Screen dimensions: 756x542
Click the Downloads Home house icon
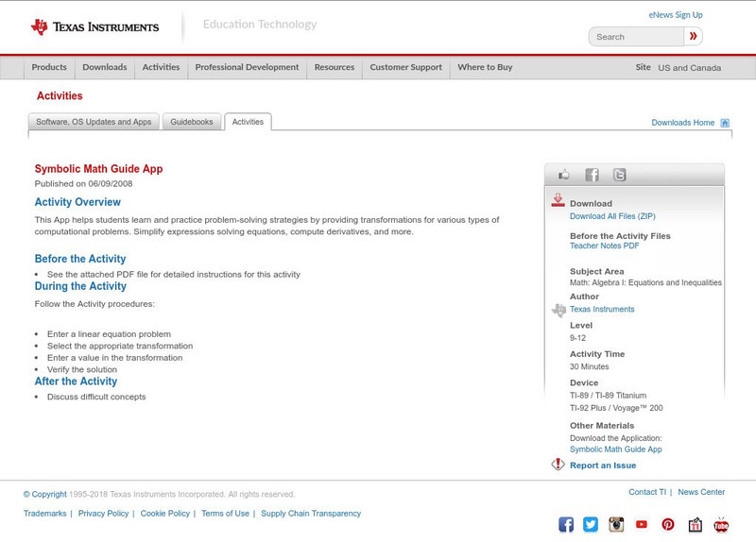pos(725,123)
